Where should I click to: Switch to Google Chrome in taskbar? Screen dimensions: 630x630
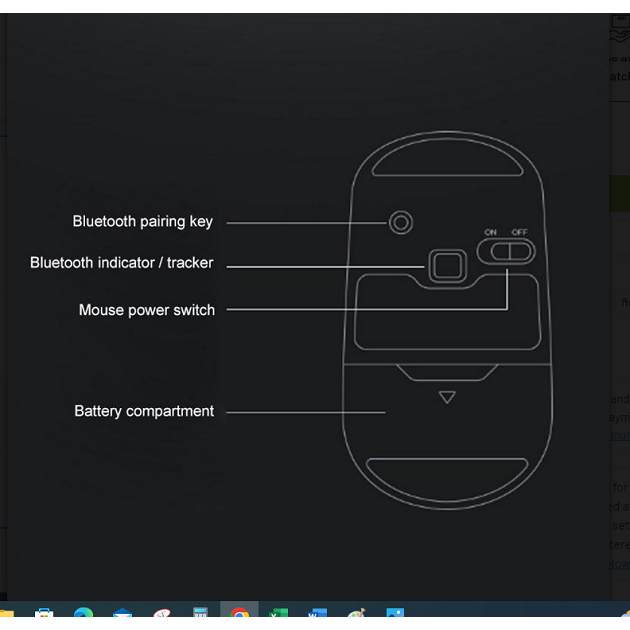click(240, 616)
